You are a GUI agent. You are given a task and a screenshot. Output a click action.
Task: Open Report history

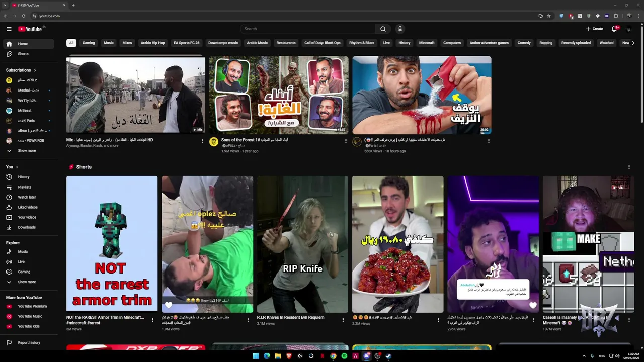pyautogui.click(x=29, y=343)
